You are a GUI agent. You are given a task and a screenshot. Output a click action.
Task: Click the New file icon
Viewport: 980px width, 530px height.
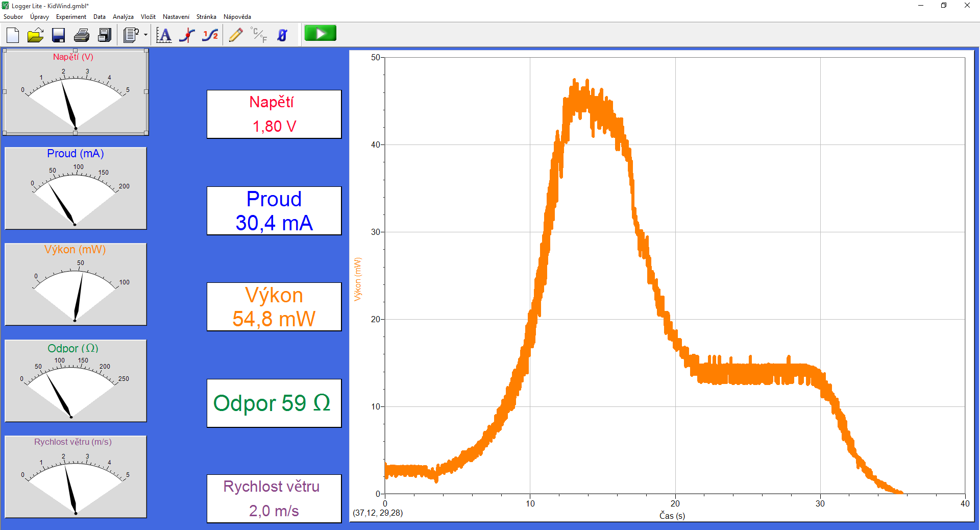[13, 35]
